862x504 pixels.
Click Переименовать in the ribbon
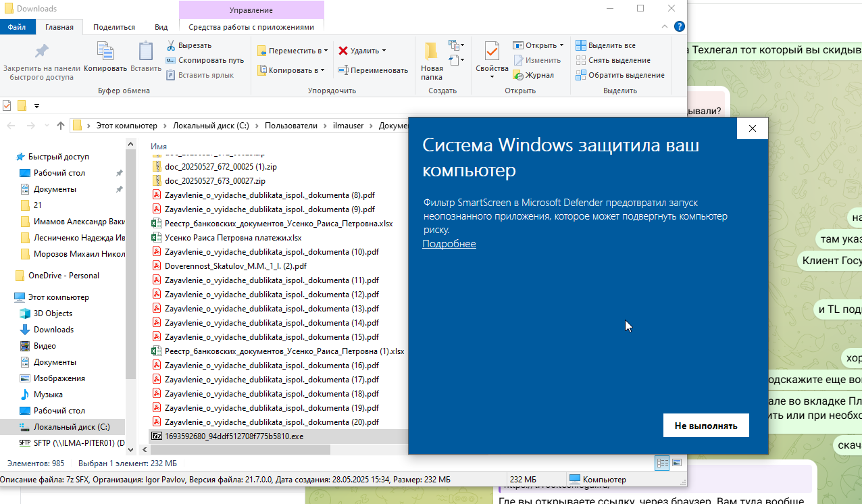pos(373,70)
